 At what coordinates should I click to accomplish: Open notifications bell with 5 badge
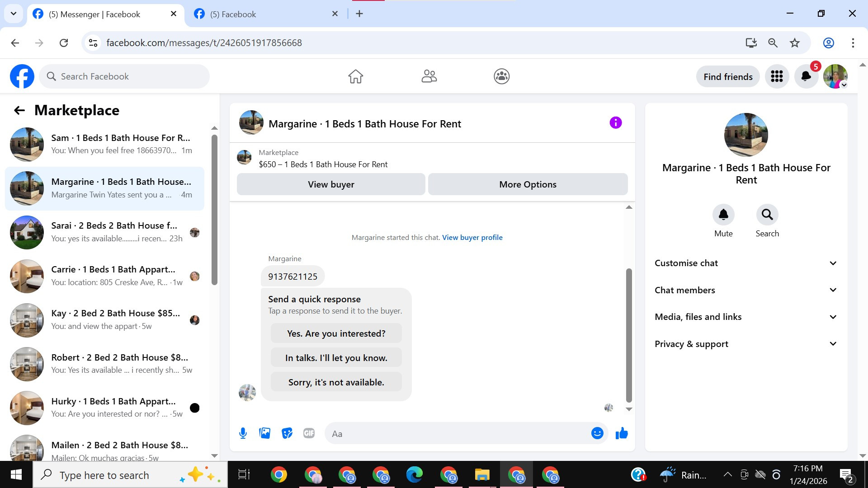[x=806, y=76]
